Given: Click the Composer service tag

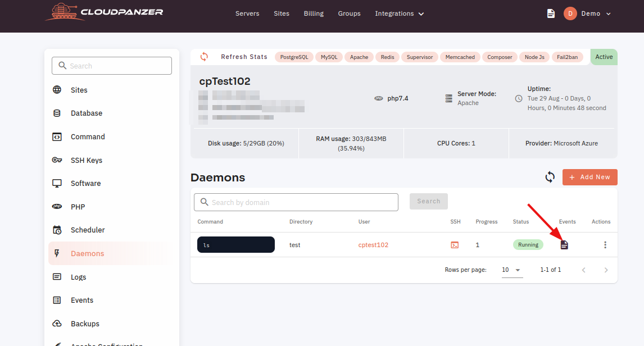Looking at the screenshot, I should click(x=500, y=57).
